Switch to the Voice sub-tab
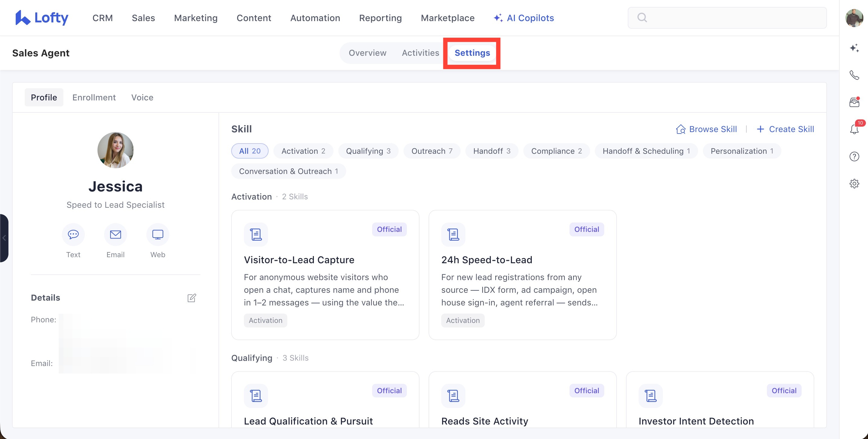The width and height of the screenshot is (868, 439). coord(142,97)
